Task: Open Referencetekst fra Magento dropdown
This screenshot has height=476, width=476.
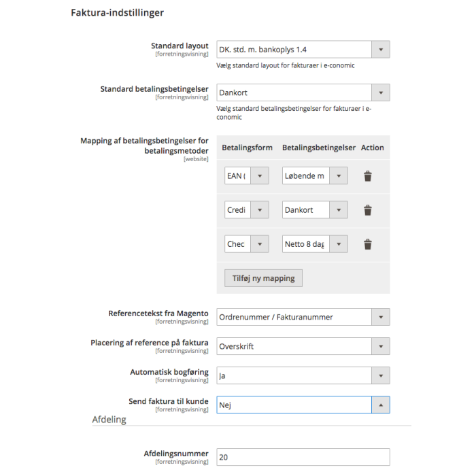Action: tap(303, 317)
